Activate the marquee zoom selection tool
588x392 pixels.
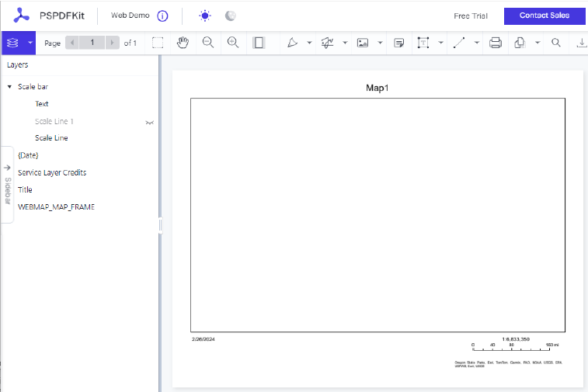click(158, 43)
